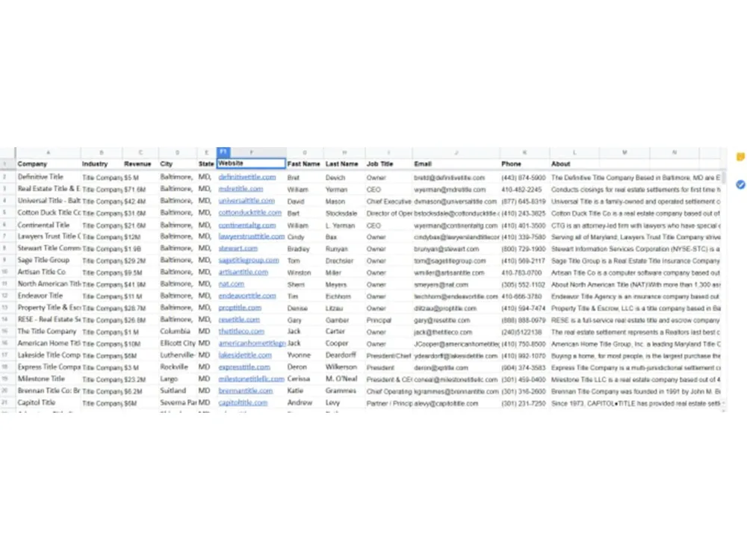Select the Deardorff last name cell
Viewport: 747px width, 560px height.
click(344, 355)
